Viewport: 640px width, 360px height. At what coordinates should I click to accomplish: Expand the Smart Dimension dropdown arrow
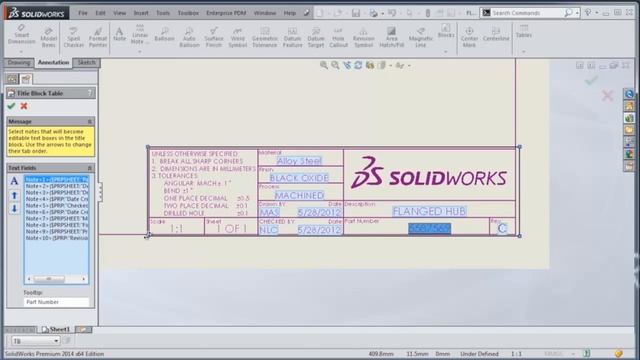tap(21, 52)
